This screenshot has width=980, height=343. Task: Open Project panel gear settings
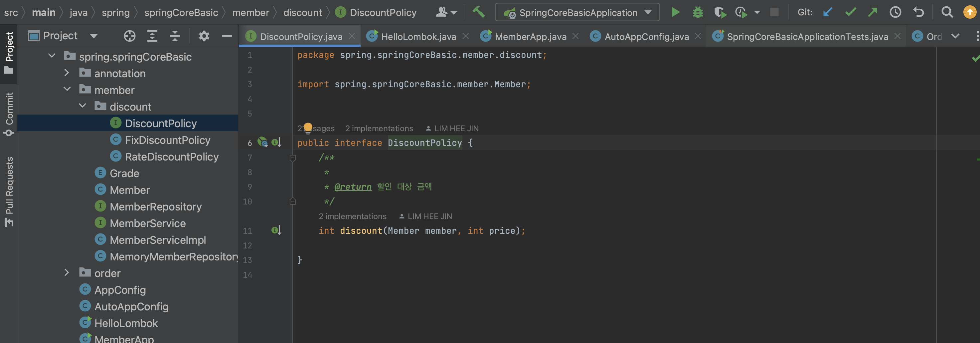(204, 36)
